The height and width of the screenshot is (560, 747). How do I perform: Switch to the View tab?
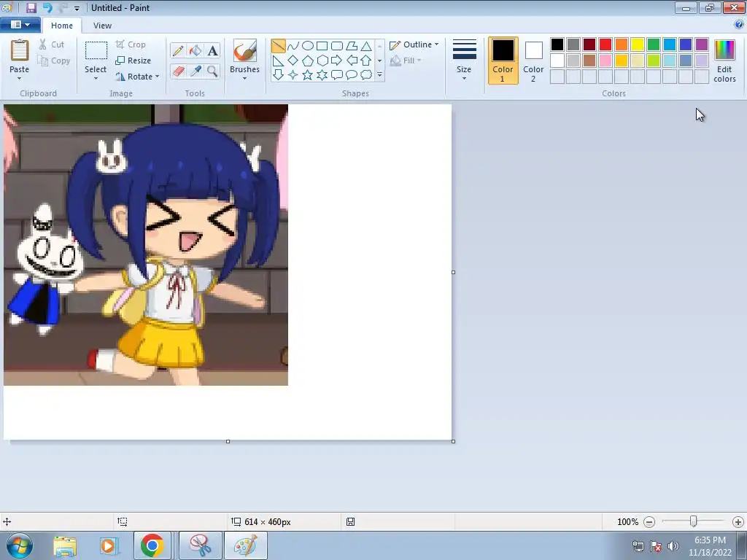click(x=102, y=26)
